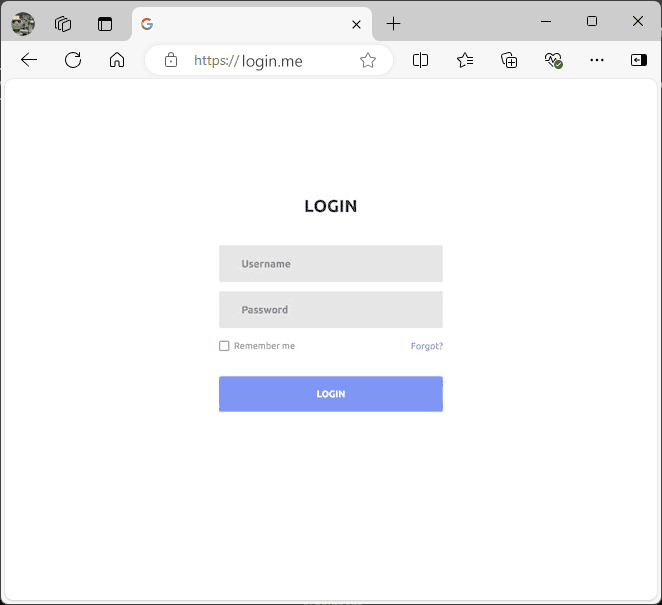Toggle the sidebar icon
662x605 pixels.
pos(638,60)
